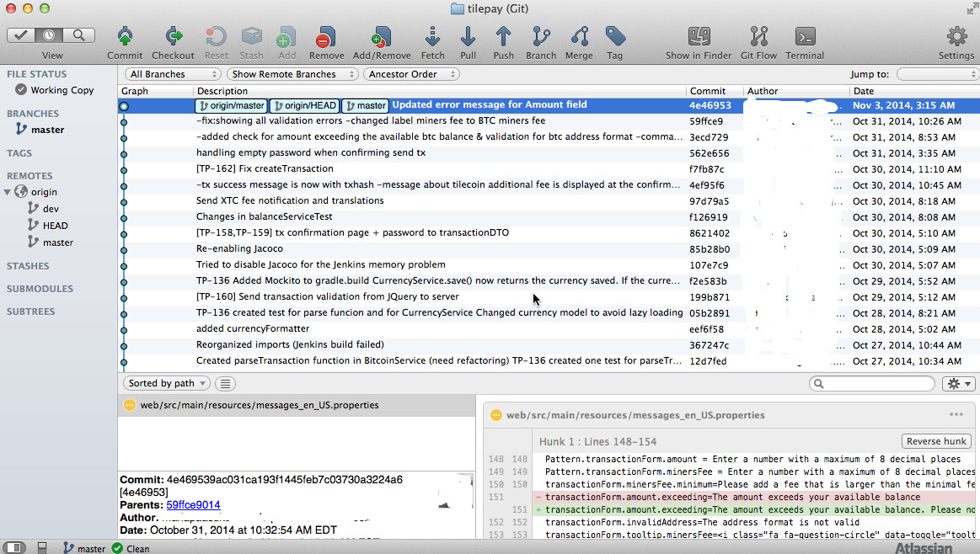This screenshot has width=980, height=554.
Task: Open the All Branches dropdown
Action: click(173, 74)
